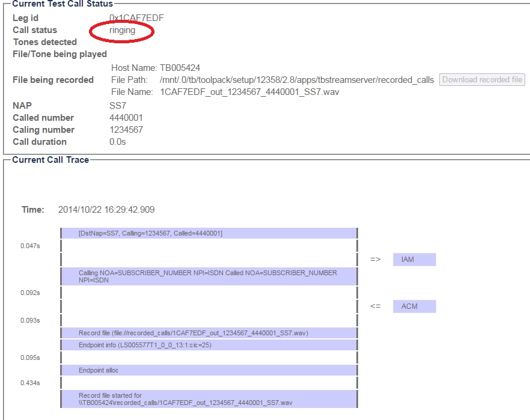Click the right arrow beside IAM
The image size is (530, 420).
(376, 260)
